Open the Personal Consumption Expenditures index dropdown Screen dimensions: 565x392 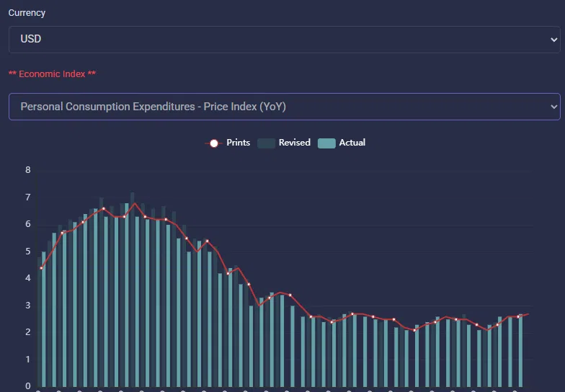pos(274,107)
